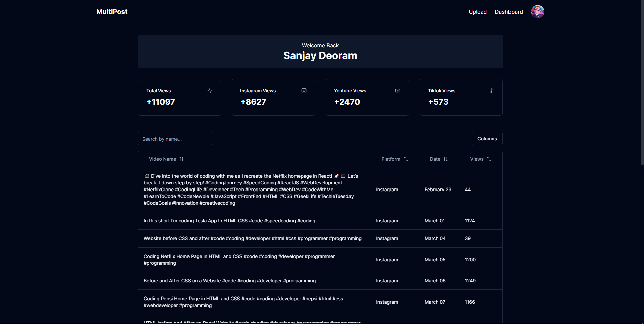The height and width of the screenshot is (324, 644).
Task: Focus the Search by name field
Action: (175, 139)
